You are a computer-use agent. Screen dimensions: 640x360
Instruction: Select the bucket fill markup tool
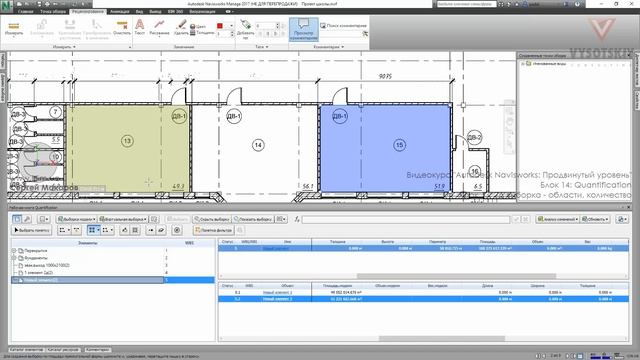(x=124, y=230)
